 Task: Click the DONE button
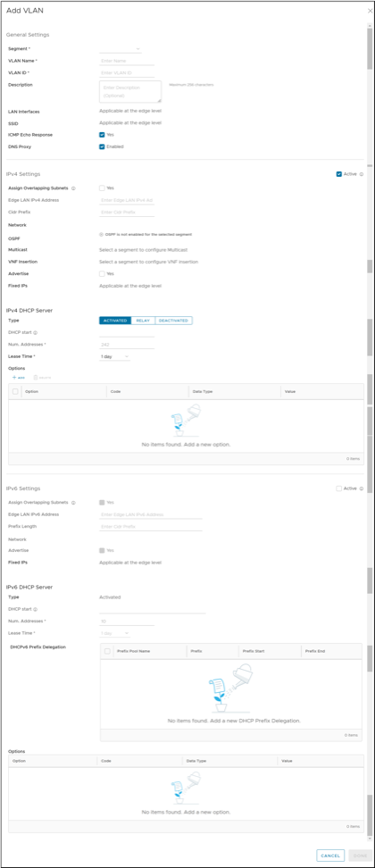pyautogui.click(x=360, y=855)
